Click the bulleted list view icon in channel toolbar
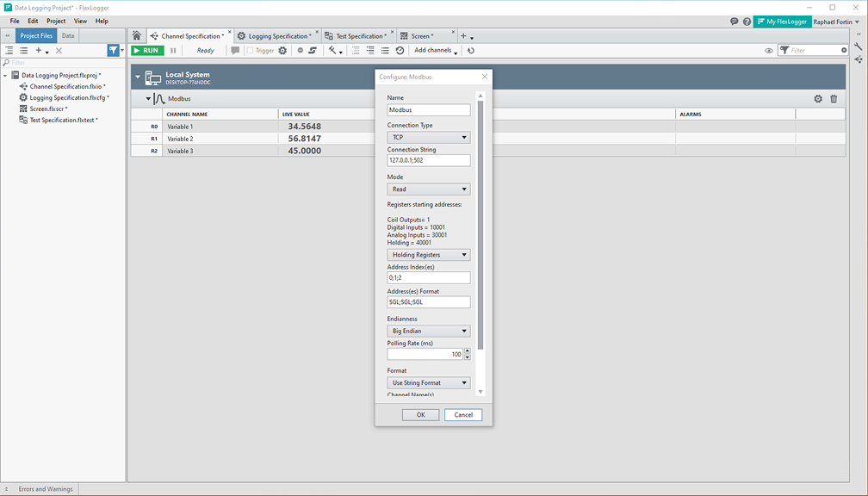The image size is (868, 496). coord(385,50)
